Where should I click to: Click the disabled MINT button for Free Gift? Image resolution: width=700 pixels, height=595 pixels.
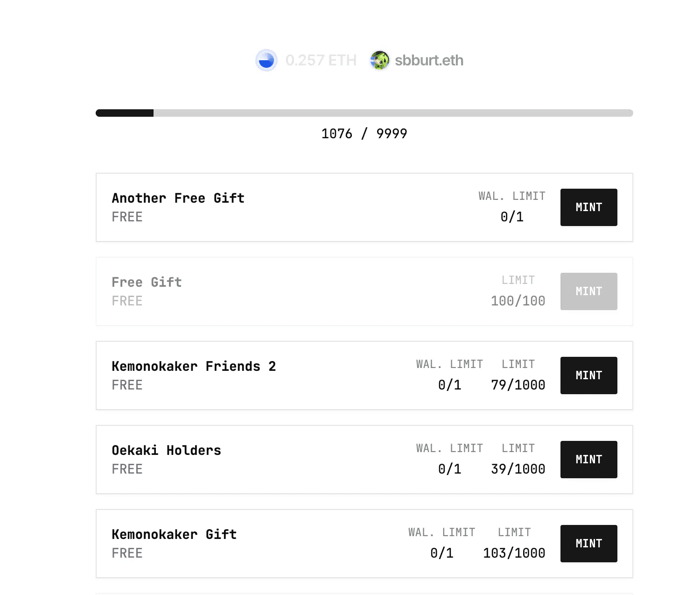(588, 291)
